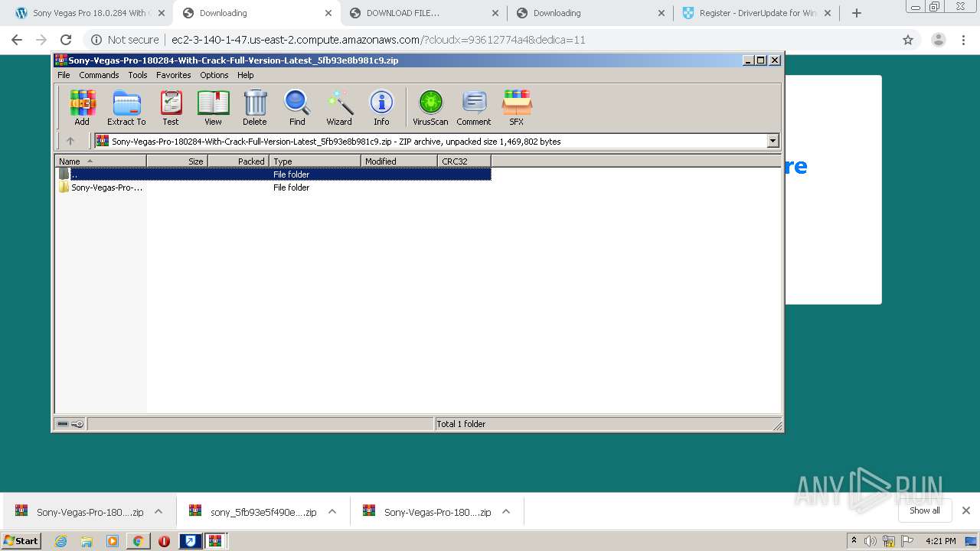Viewport: 980px width, 551px height.
Task: Click the Extract To toolbar icon
Action: pos(126,107)
